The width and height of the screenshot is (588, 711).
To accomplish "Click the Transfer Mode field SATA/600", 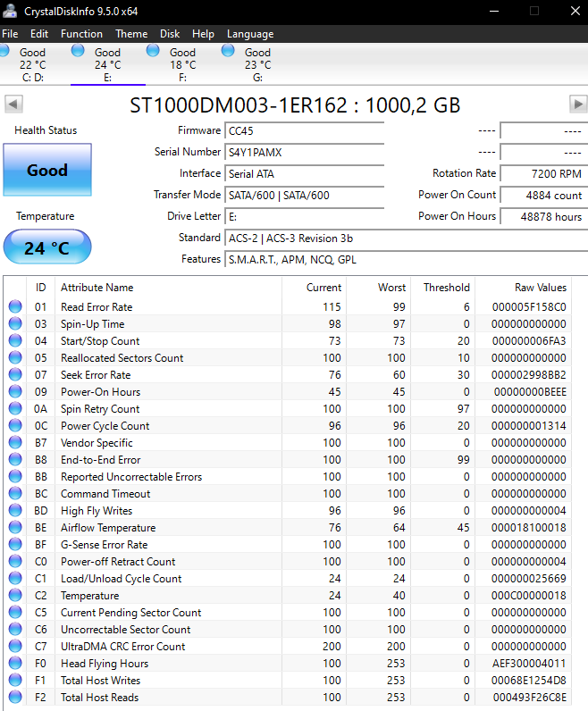I will tap(305, 196).
